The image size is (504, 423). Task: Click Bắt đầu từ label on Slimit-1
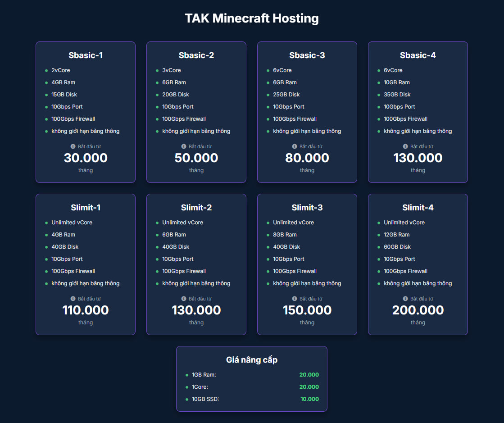89,299
